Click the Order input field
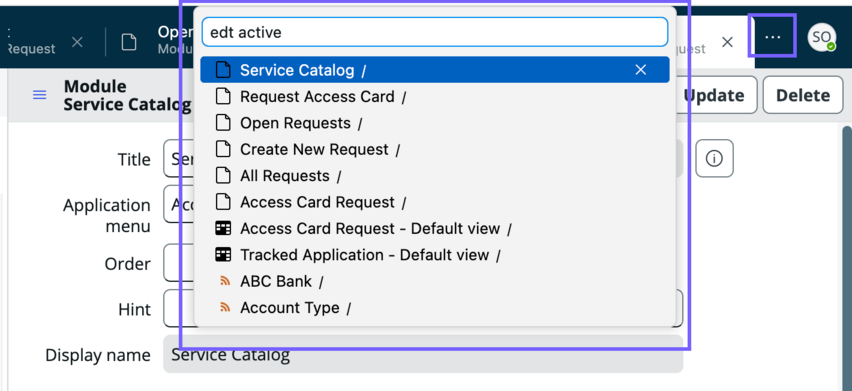 pyautogui.click(x=178, y=263)
